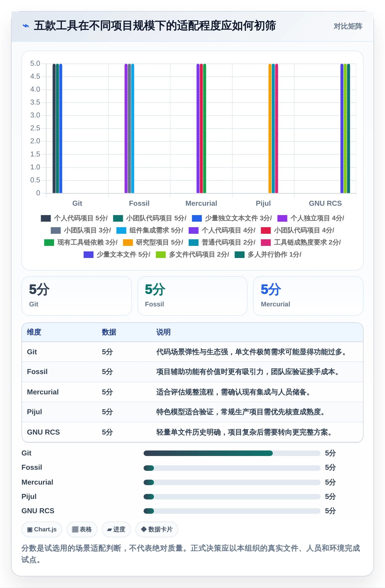Click the Fossil progress bar
This screenshot has height=588, width=385.
point(232,468)
